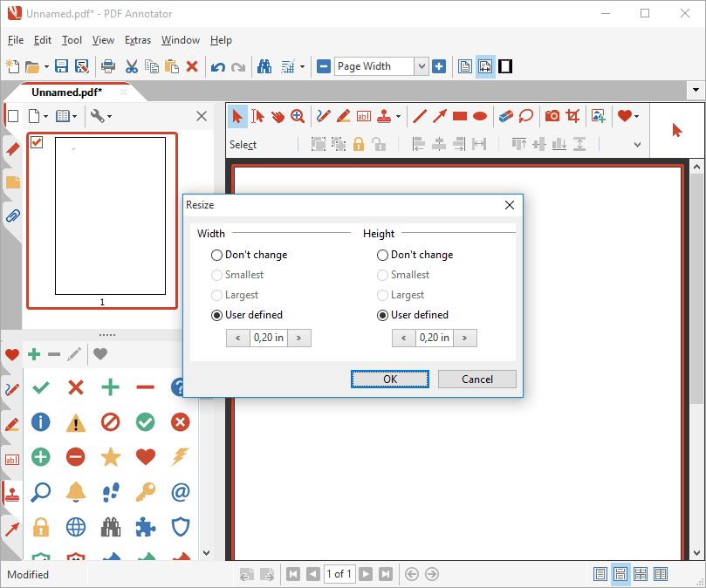Open the wrench settings dropdown
Image resolution: width=706 pixels, height=588 pixels.
coord(109,117)
